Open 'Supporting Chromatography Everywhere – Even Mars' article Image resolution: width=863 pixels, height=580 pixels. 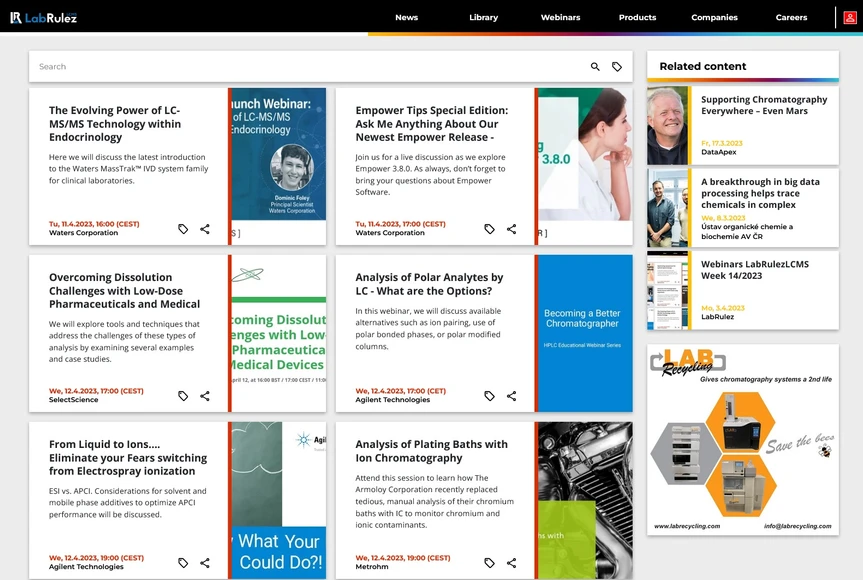[x=764, y=105]
